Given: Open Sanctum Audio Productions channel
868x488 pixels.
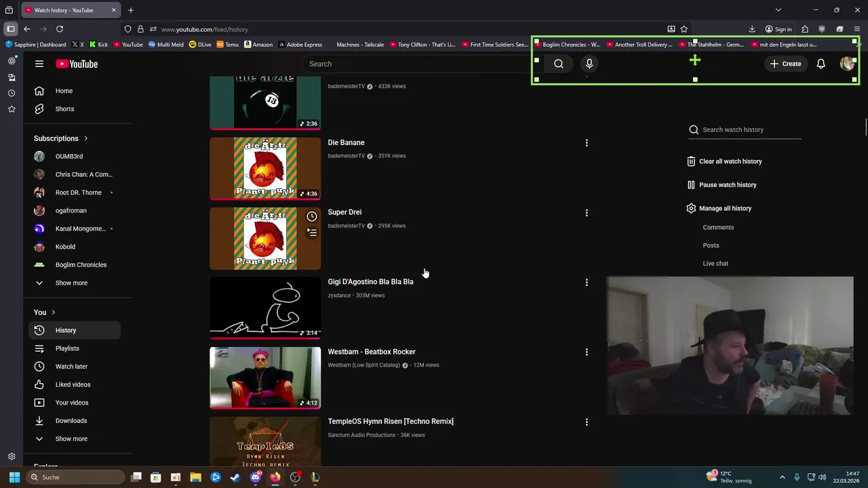Looking at the screenshot, I should point(361,435).
